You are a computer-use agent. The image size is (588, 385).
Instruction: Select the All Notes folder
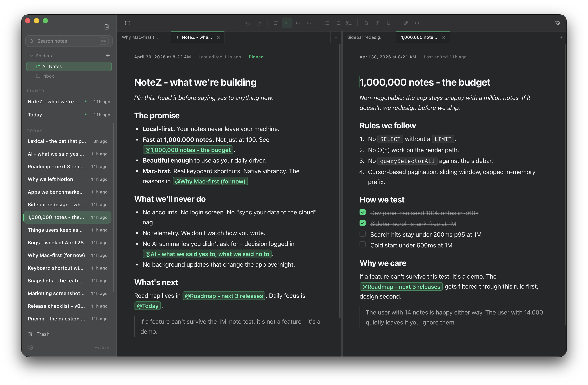[x=69, y=66]
